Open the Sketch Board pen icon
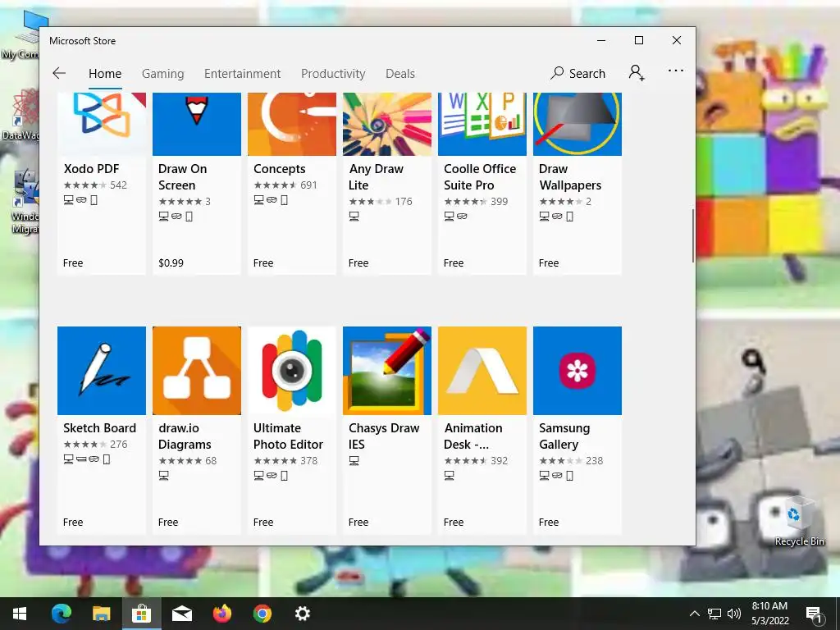Viewport: 840px width, 630px height. tap(101, 371)
